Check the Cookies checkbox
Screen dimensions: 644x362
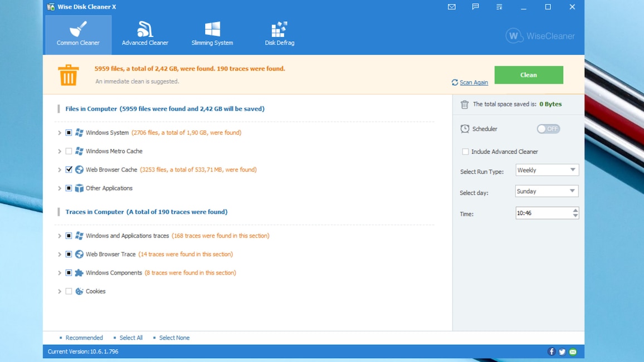[69, 291]
